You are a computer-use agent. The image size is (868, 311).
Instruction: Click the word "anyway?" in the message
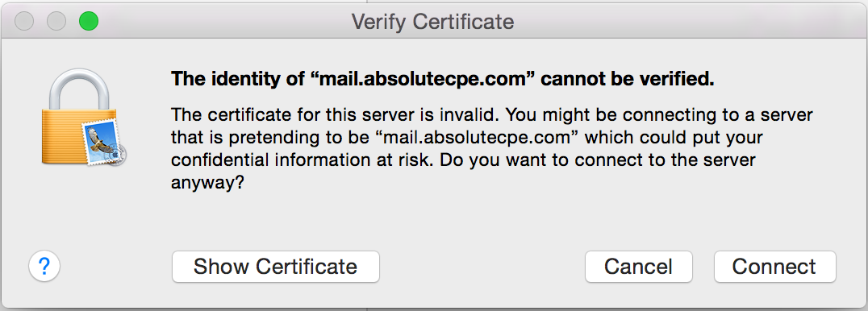[x=207, y=184]
